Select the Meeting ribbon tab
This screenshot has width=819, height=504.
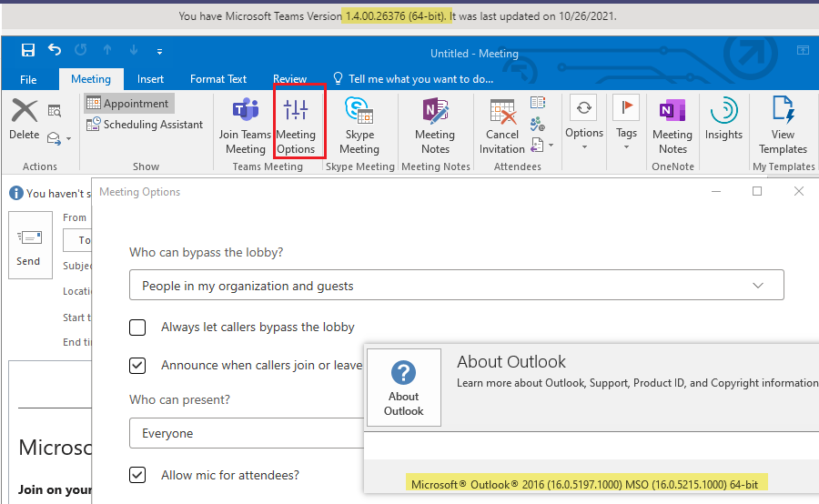91,79
